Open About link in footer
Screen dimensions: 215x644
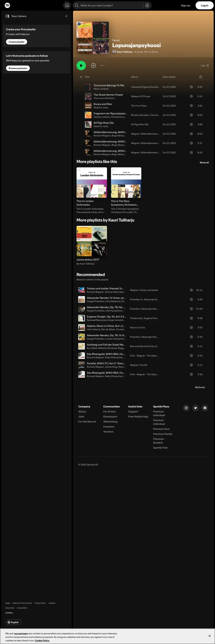pos(82,411)
